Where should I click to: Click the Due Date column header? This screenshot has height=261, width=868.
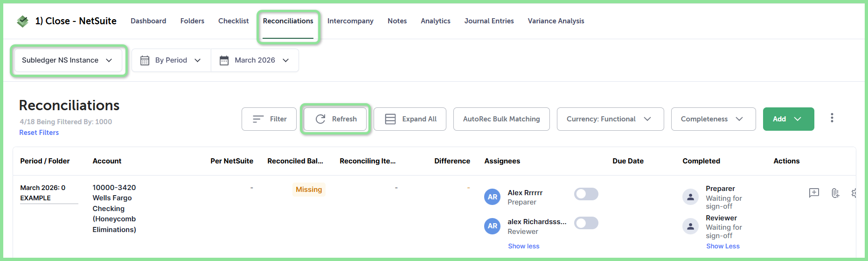(628, 161)
